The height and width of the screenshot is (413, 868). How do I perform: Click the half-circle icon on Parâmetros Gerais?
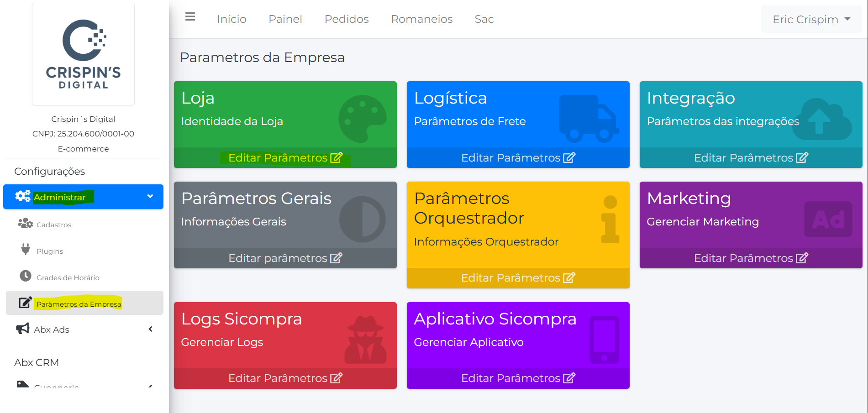coord(362,220)
